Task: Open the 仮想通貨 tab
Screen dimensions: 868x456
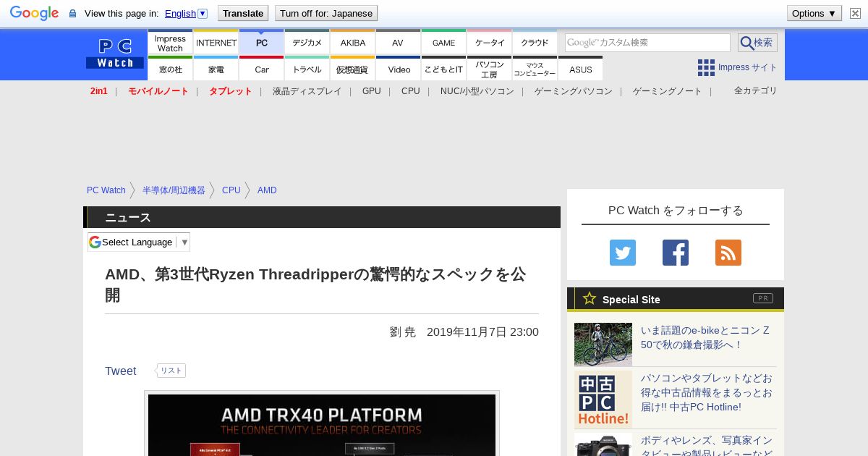Action: [x=353, y=69]
